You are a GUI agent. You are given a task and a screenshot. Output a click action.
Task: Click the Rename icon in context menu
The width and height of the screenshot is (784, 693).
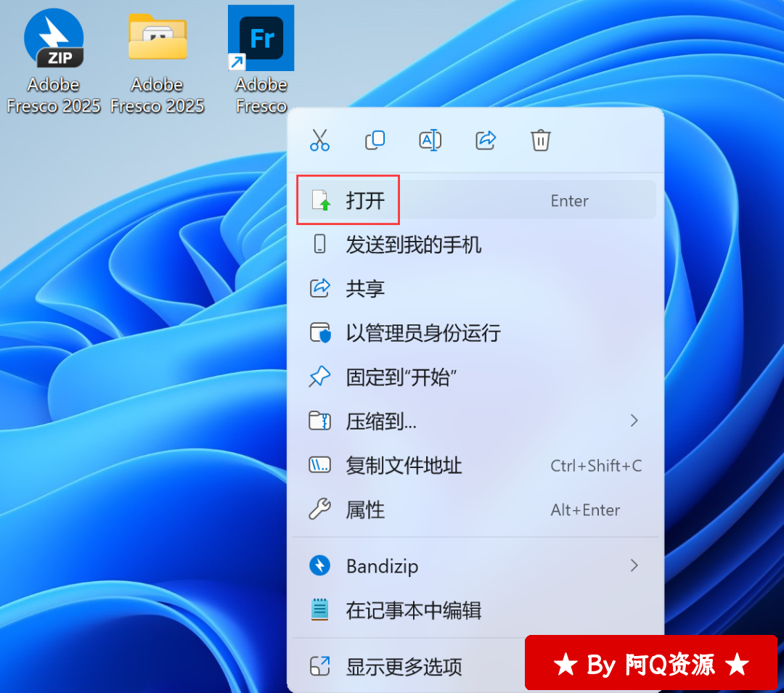tap(430, 140)
